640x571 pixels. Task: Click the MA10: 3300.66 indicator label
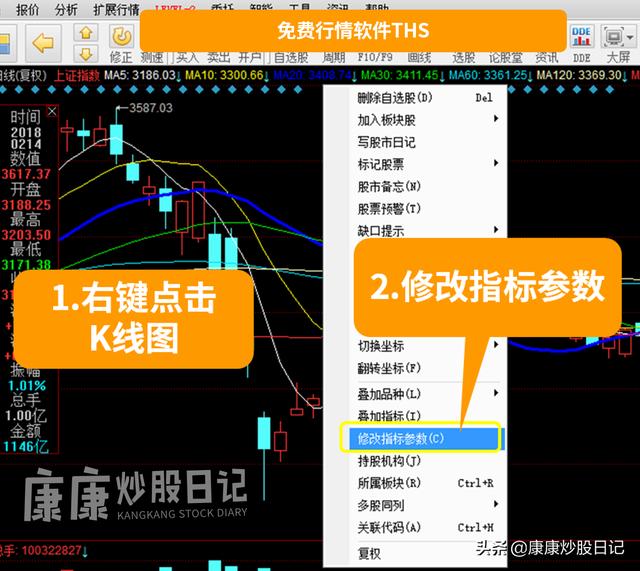coord(224,76)
